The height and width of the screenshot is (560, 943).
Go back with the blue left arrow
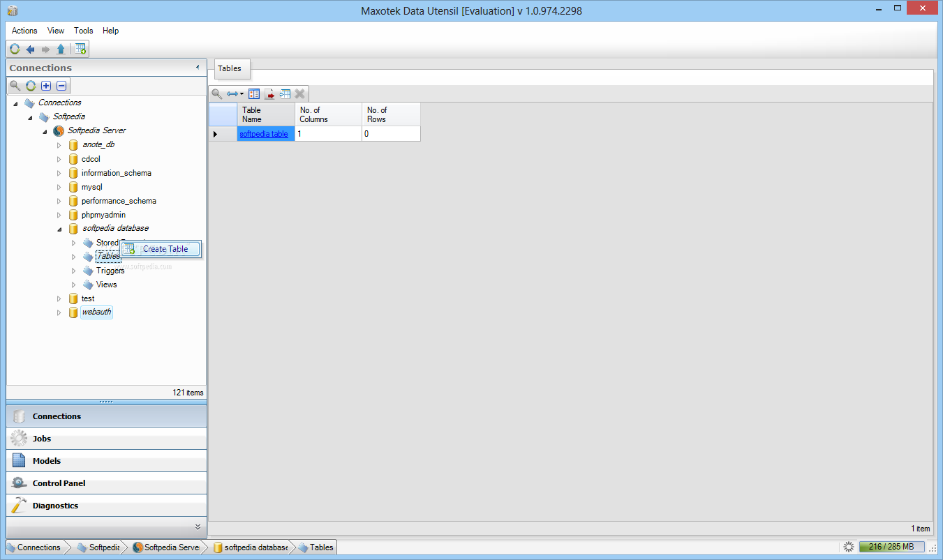30,49
